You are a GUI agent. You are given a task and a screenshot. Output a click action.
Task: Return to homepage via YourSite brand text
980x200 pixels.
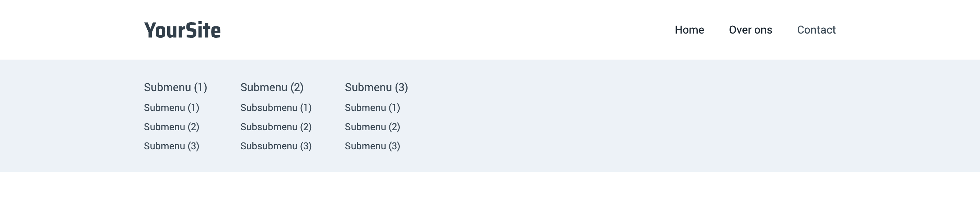click(182, 30)
